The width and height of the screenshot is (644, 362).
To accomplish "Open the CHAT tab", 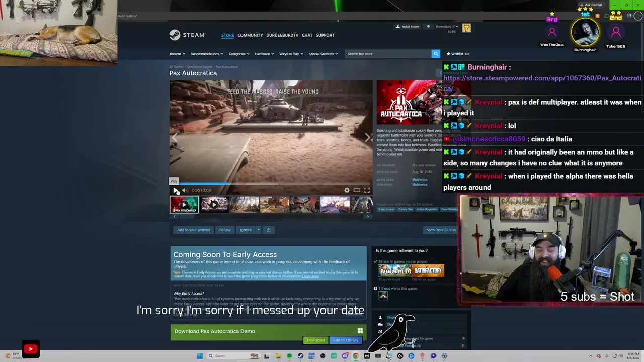I will click(x=307, y=35).
